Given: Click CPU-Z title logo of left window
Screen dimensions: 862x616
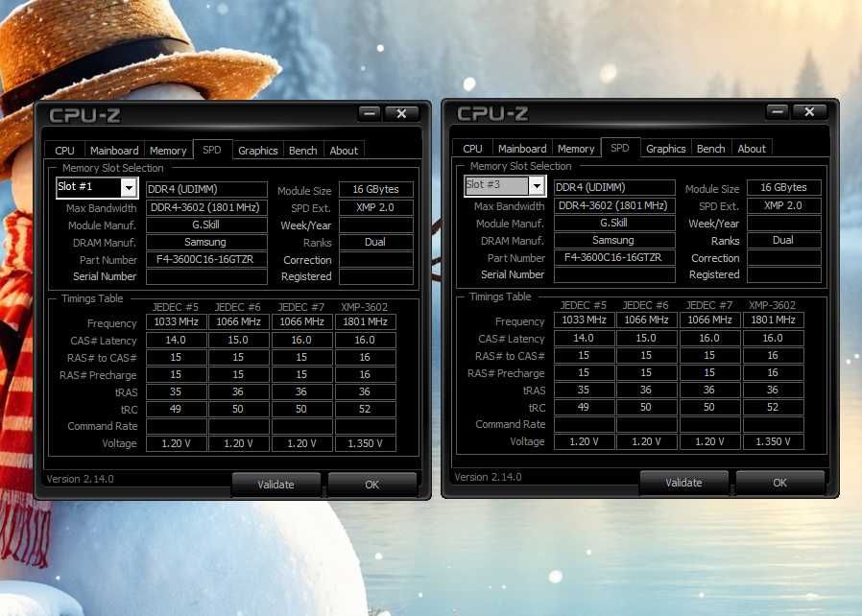Looking at the screenshot, I should coord(84,115).
